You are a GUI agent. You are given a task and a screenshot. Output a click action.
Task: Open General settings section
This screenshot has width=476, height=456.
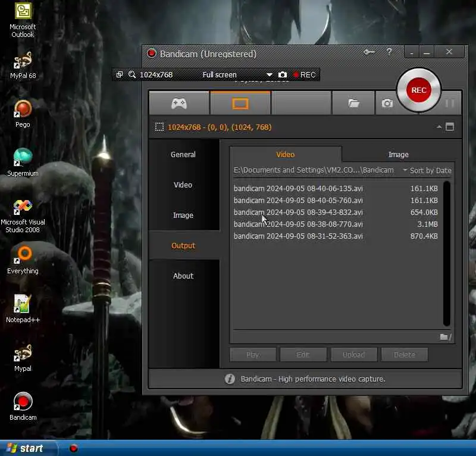(x=183, y=154)
